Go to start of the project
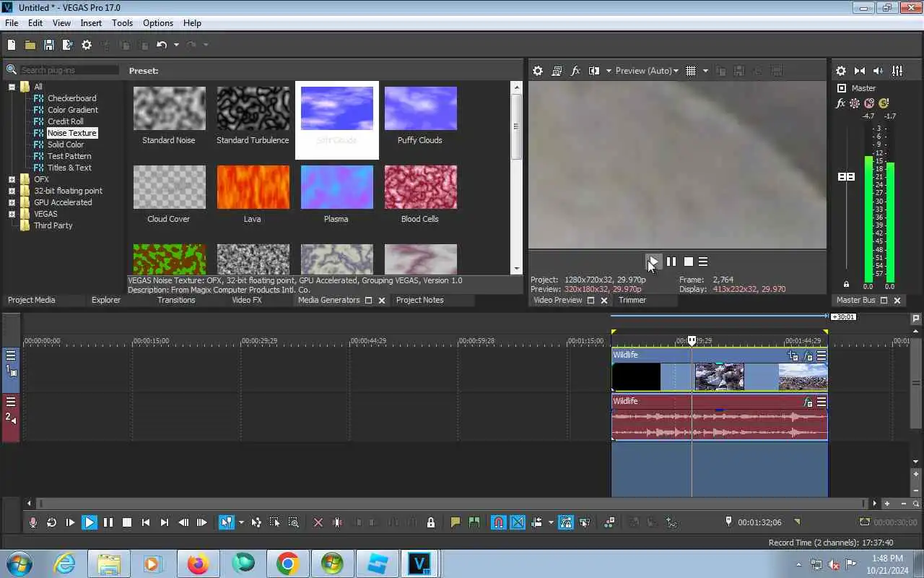Screen dimensions: 924x578 146,522
